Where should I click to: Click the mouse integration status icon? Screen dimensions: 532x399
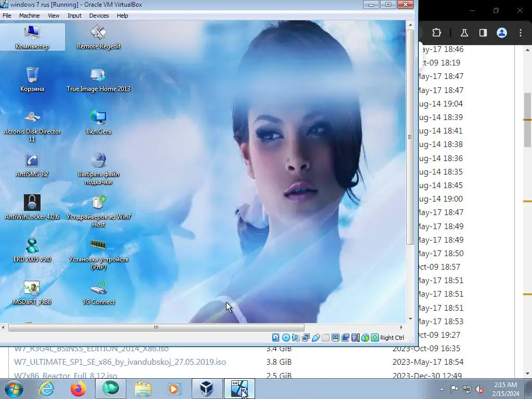coord(365,338)
